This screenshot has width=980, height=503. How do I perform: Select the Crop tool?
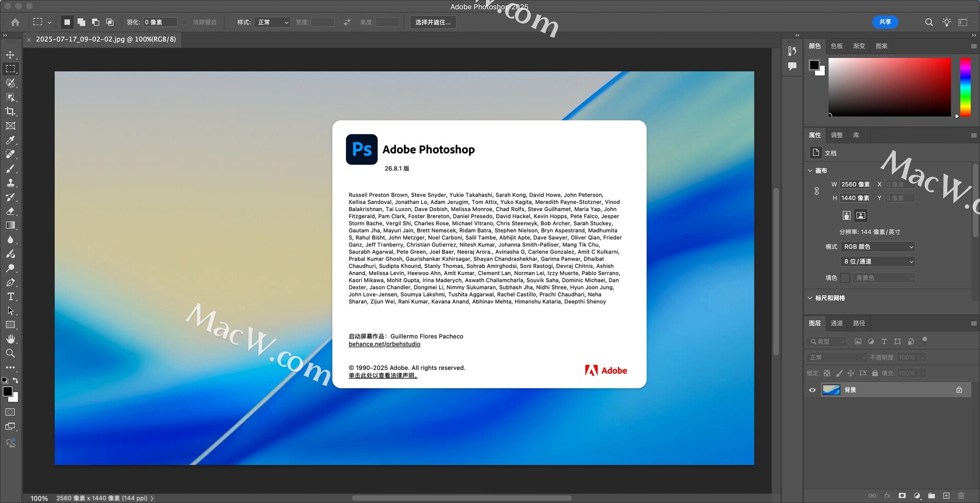point(10,111)
